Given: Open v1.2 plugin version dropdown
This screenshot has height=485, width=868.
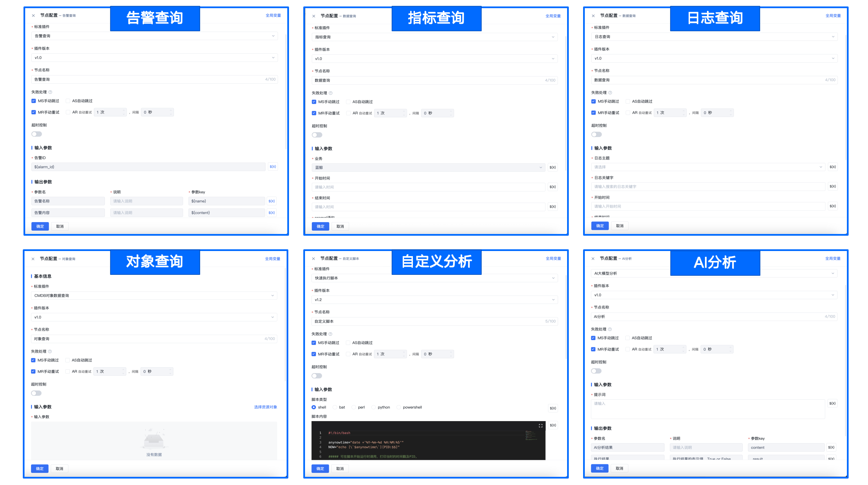Looking at the screenshot, I should (434, 300).
